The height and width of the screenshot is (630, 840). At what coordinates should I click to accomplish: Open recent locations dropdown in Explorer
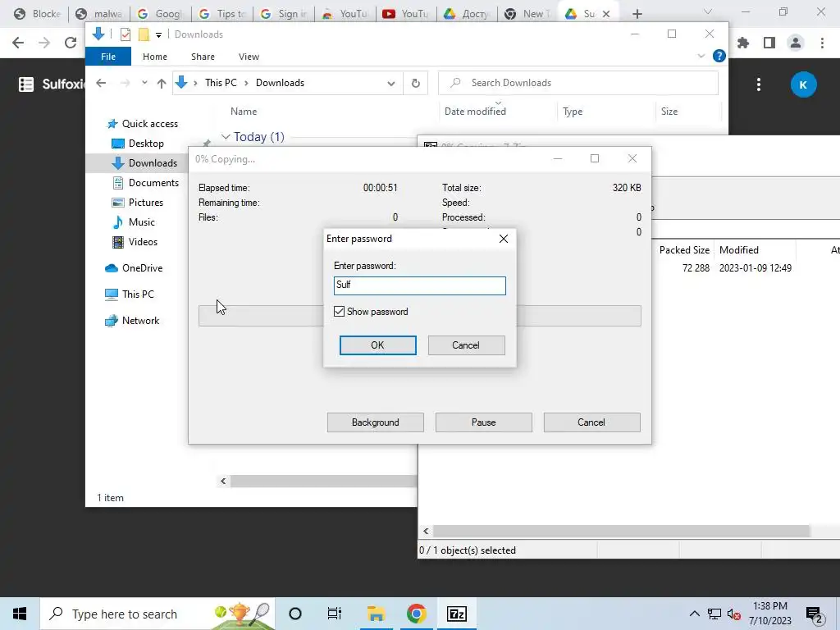(x=144, y=83)
